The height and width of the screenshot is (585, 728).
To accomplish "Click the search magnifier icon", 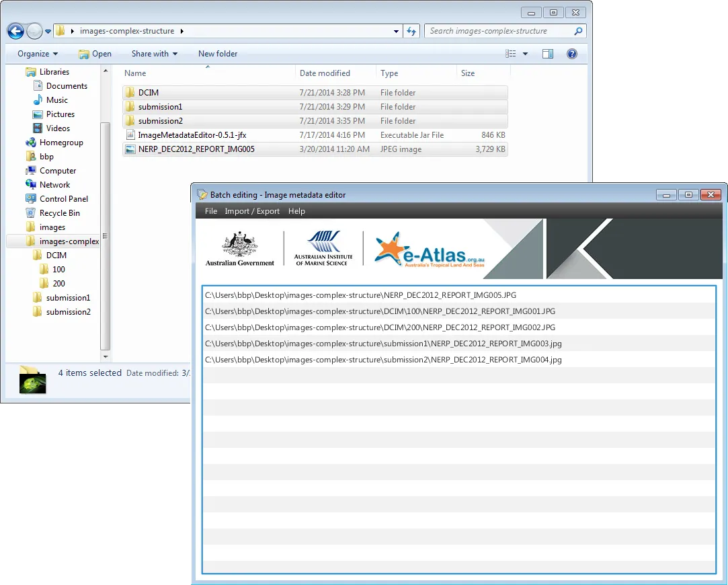I will [578, 31].
